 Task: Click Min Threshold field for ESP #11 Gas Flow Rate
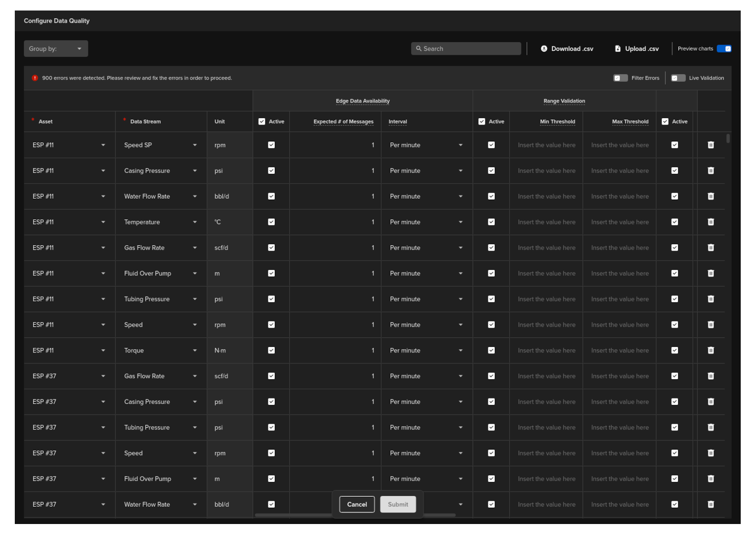tap(546, 248)
